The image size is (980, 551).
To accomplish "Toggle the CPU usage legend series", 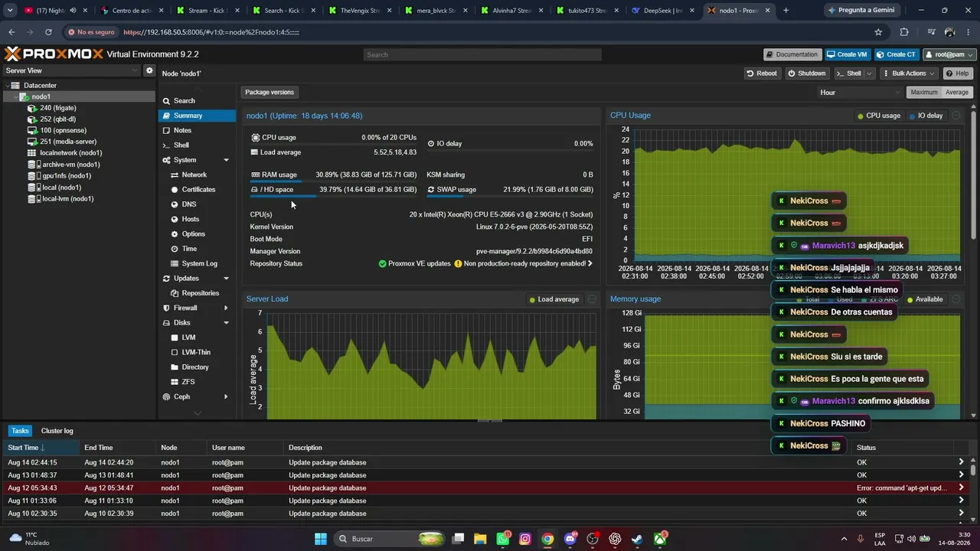I will pyautogui.click(x=878, y=116).
